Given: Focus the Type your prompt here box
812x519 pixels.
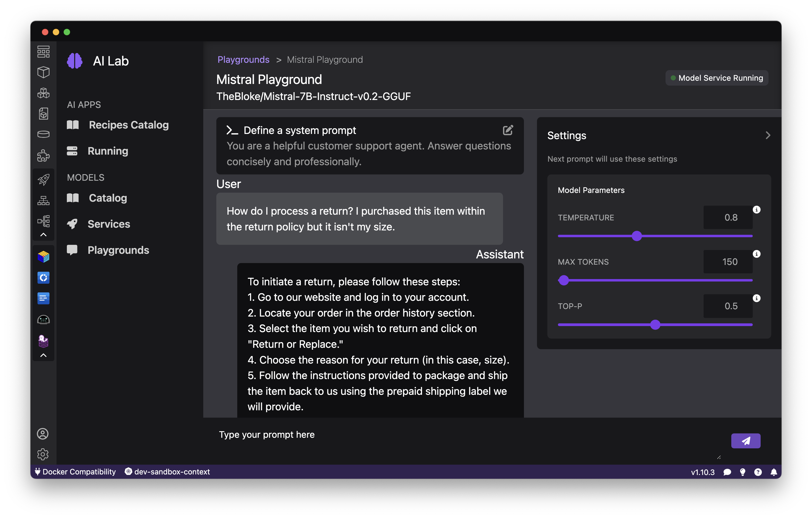Looking at the screenshot, I should tap(469, 441).
